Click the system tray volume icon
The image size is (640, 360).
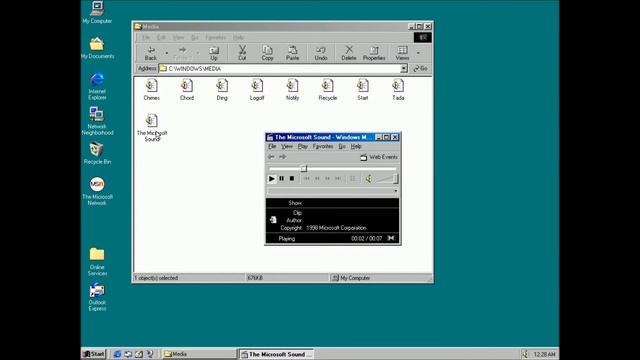(525, 354)
